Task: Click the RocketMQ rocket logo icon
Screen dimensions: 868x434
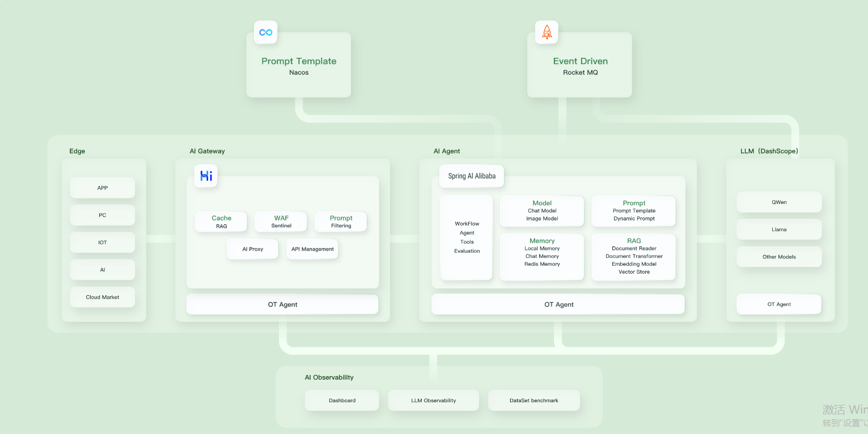Action: click(x=547, y=32)
